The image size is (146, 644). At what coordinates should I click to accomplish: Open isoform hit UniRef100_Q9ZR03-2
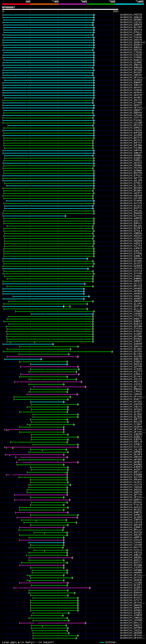point(132,42)
